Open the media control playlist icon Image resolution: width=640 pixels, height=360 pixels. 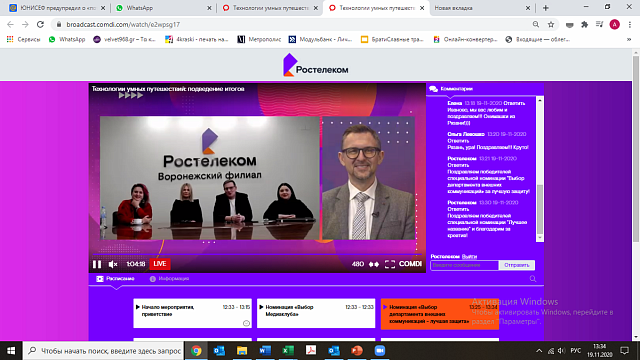[x=599, y=24]
